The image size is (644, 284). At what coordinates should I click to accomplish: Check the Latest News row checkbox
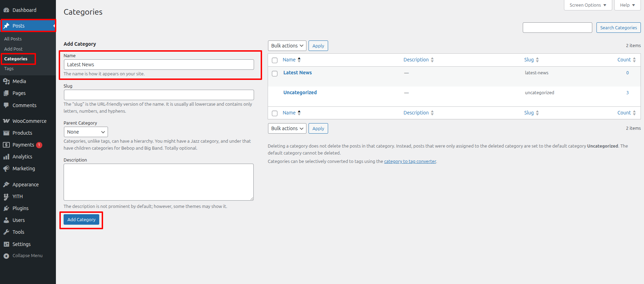click(x=275, y=74)
